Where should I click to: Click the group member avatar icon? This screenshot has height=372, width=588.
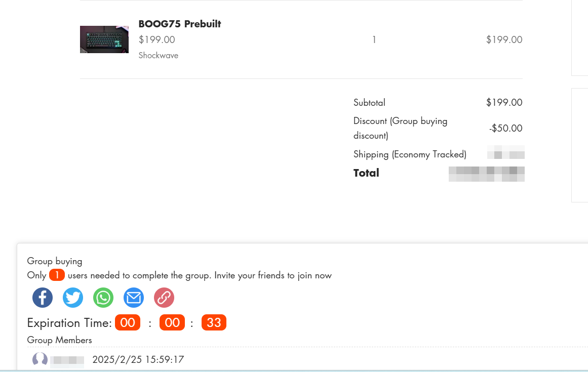(40, 360)
